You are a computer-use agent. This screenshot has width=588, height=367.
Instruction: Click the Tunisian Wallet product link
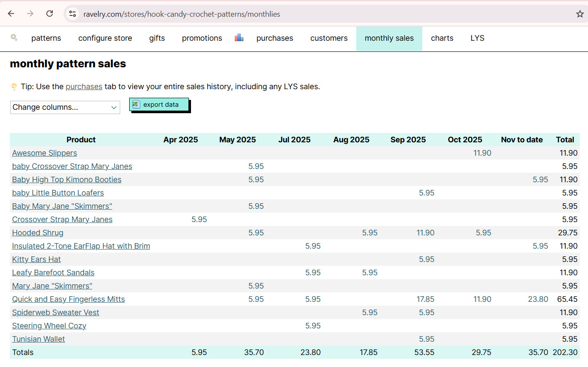[x=39, y=339]
